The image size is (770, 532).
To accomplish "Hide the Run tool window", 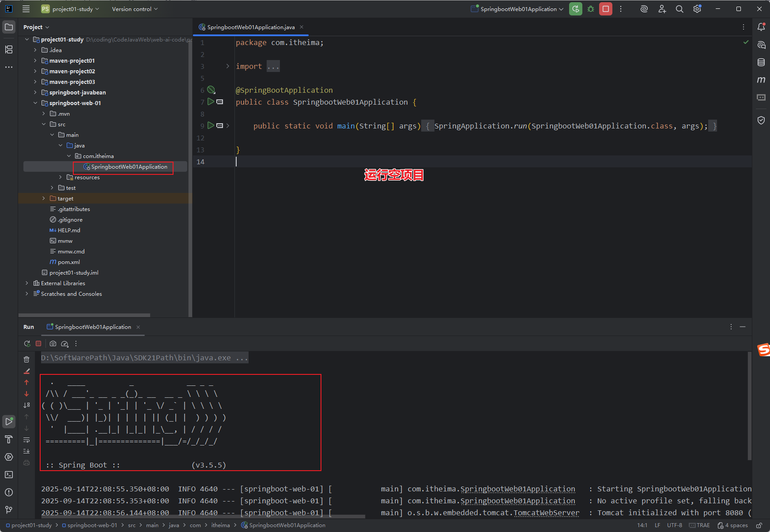I will point(743,327).
